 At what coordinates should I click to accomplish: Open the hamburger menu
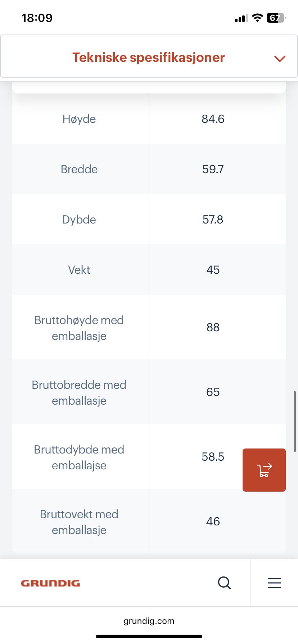pyautogui.click(x=274, y=583)
